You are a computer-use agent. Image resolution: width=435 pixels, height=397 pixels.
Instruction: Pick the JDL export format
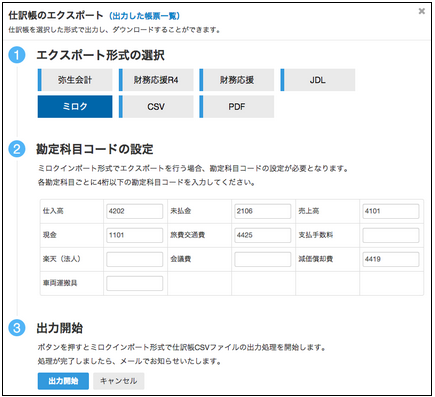pos(318,80)
